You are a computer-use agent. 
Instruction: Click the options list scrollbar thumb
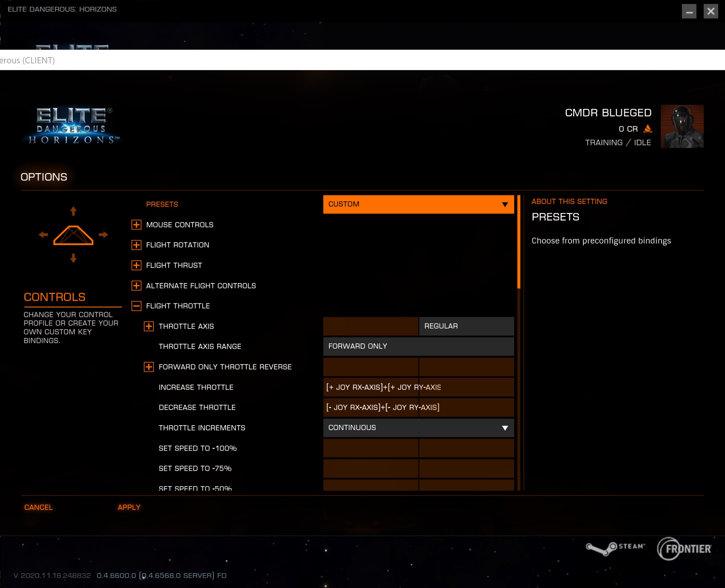tap(519, 242)
